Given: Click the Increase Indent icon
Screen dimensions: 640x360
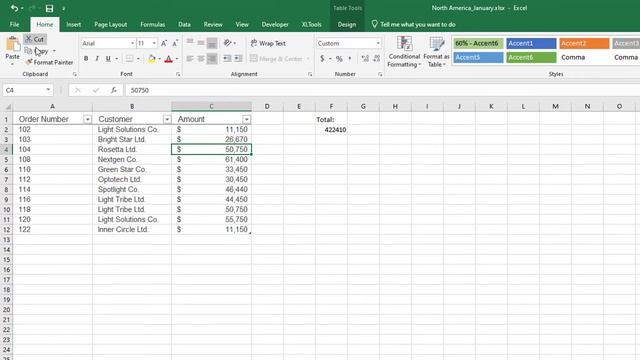Looking at the screenshot, I should (239, 59).
